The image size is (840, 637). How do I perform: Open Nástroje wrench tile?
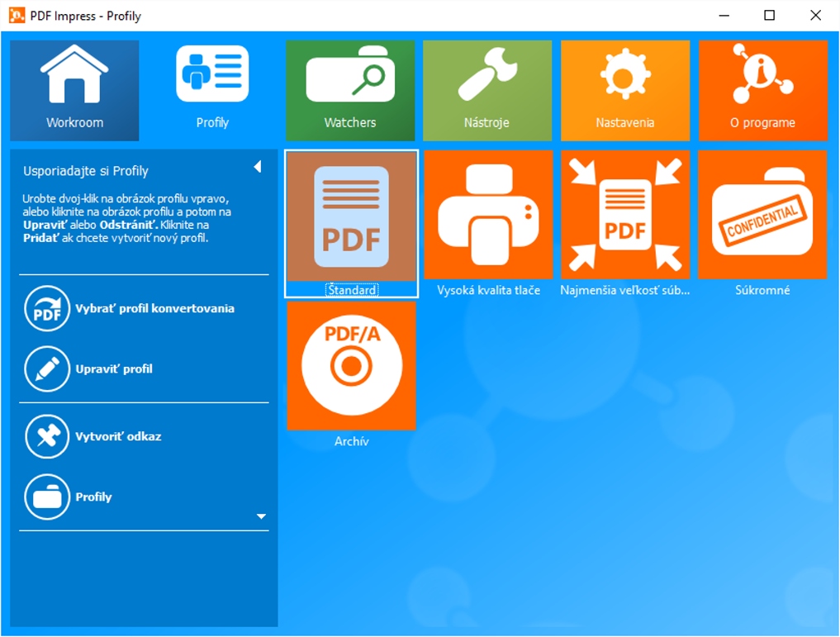486,90
